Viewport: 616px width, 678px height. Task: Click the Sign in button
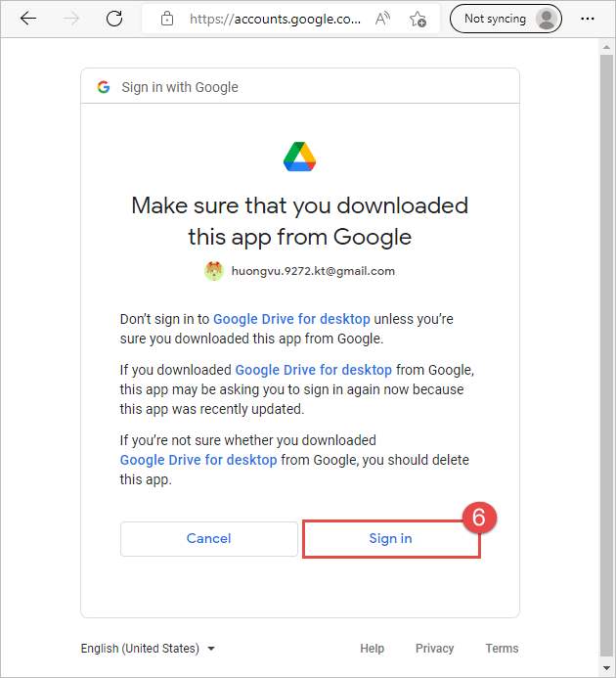coord(391,538)
